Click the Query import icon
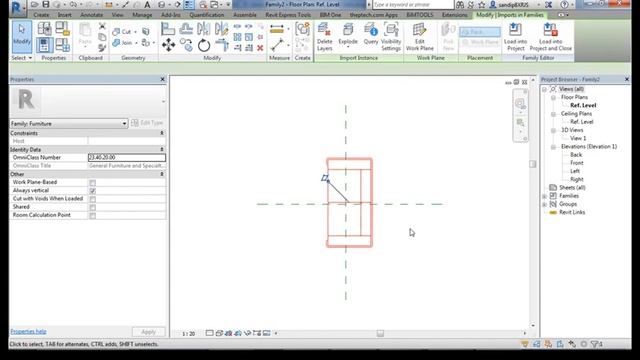This screenshot has width=640, height=360. click(371, 34)
